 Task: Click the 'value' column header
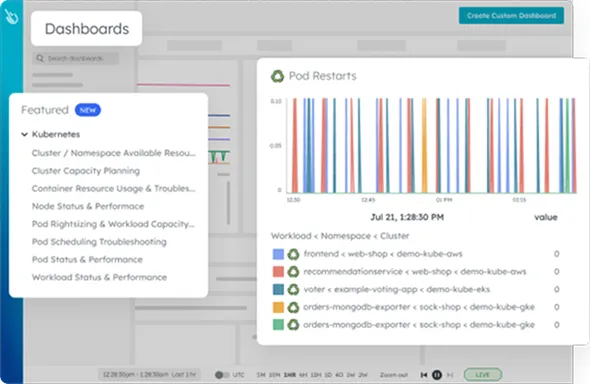pos(546,217)
